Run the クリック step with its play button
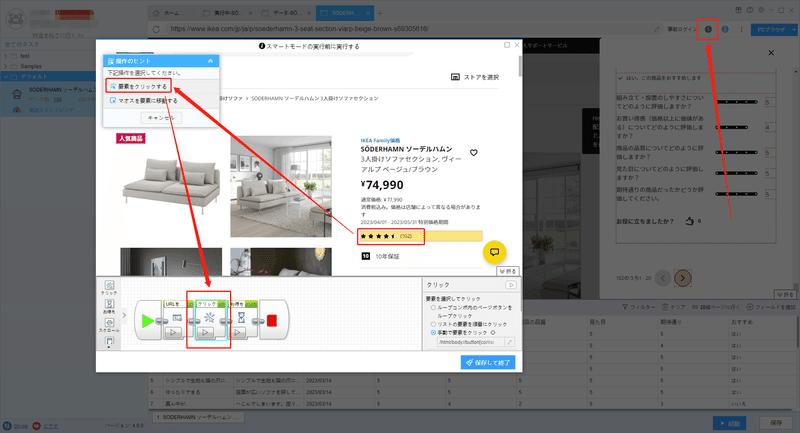 point(205,333)
